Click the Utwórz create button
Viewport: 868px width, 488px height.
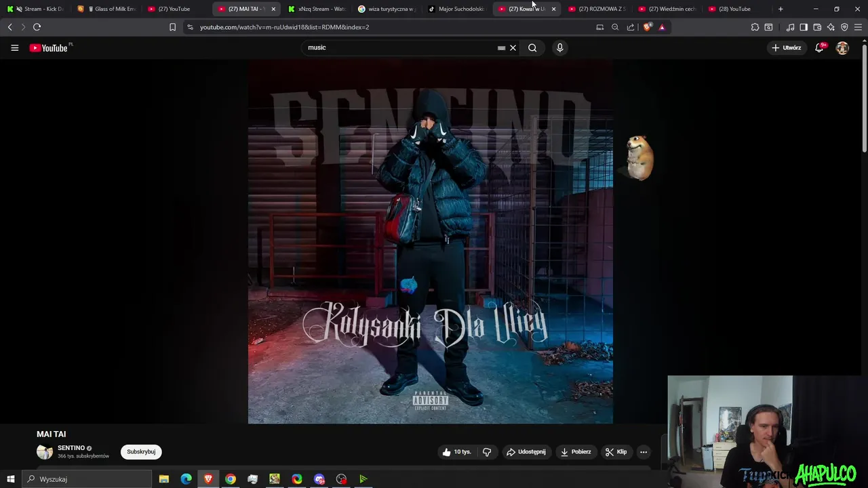[786, 47]
